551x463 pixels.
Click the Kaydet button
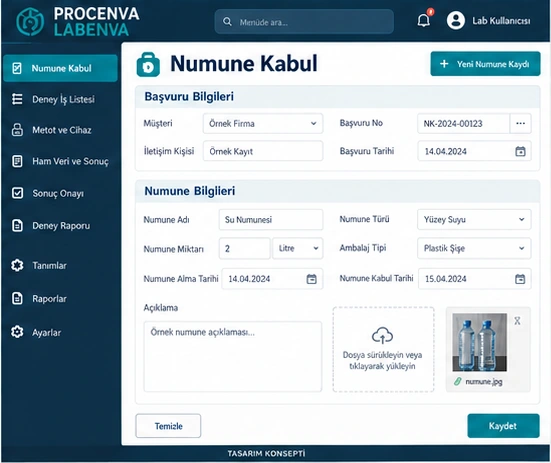click(503, 426)
